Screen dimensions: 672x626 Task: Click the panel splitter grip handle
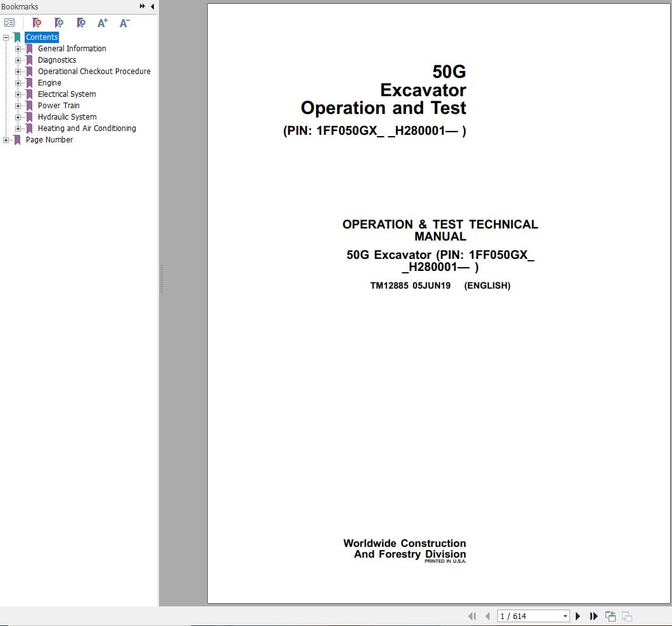[162, 279]
